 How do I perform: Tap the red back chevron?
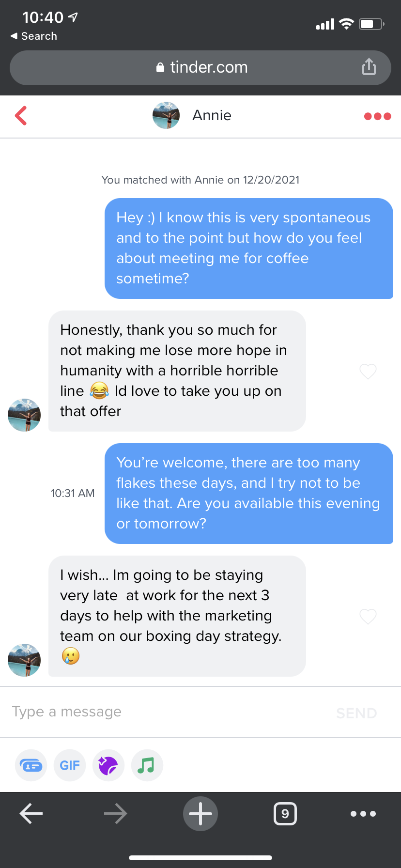point(21,116)
